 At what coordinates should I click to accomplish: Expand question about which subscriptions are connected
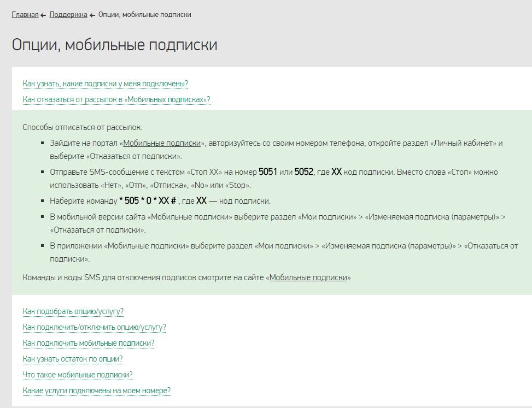click(105, 84)
